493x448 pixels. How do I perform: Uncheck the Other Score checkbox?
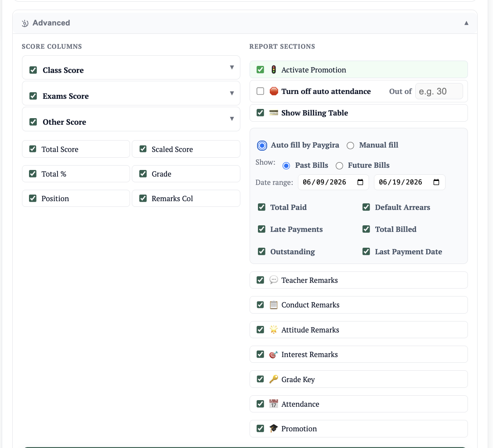tap(33, 122)
